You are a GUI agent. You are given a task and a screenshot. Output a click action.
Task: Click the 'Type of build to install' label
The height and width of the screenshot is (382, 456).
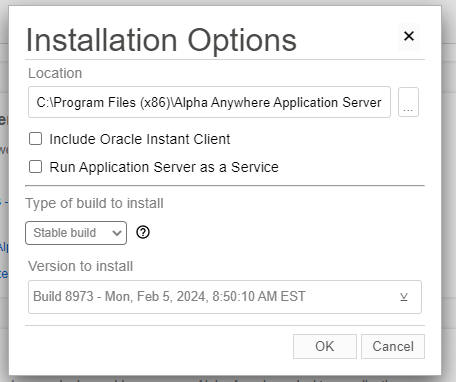click(x=95, y=203)
